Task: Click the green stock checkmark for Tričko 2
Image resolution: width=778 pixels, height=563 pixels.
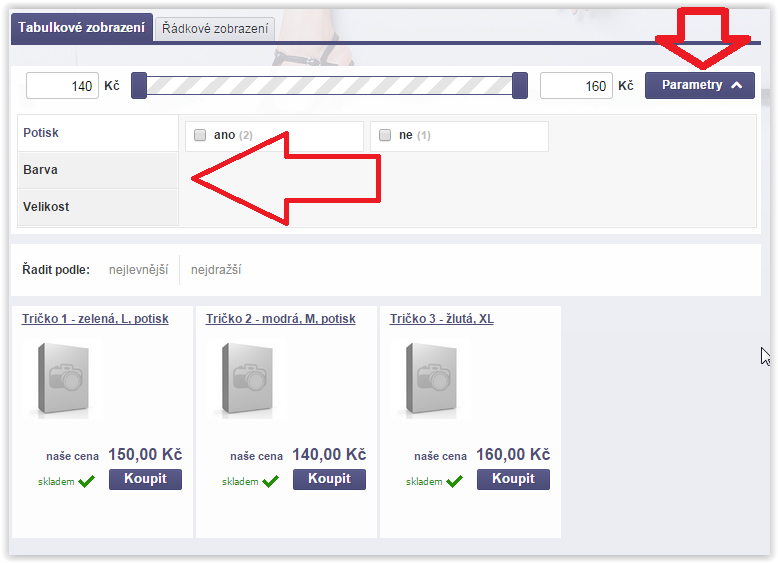Action: point(270,481)
